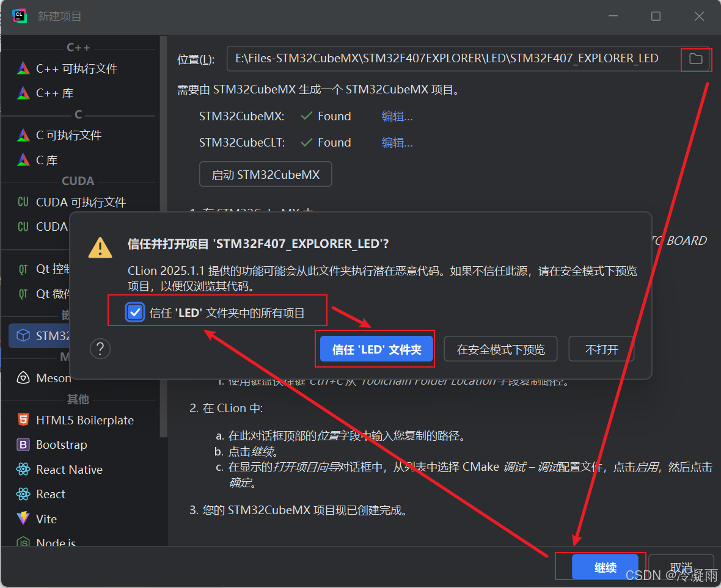
Task: Click 信任 'LED' 文件夹 button
Action: pos(376,349)
